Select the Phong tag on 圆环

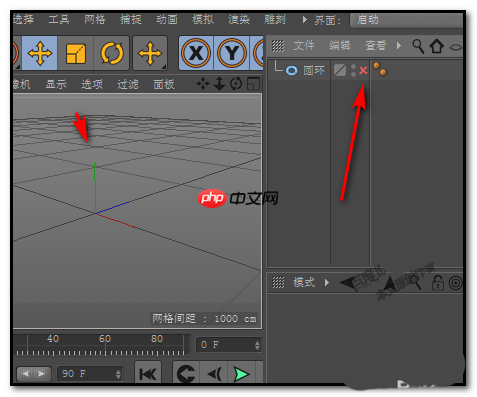(x=380, y=69)
